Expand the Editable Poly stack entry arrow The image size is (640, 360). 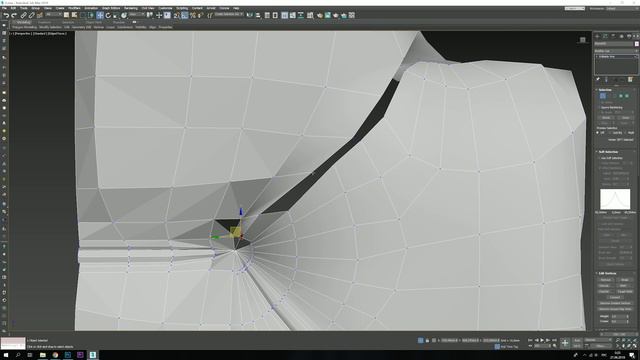coord(597,57)
